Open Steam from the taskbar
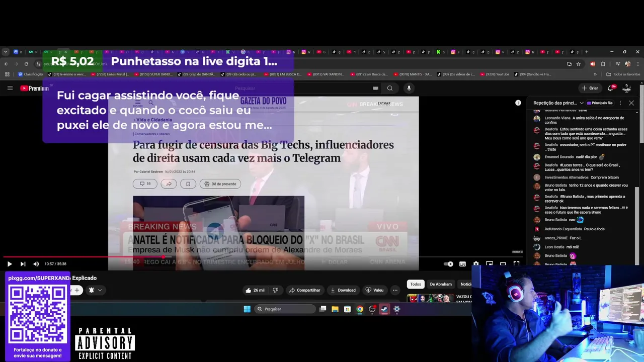The image size is (644, 362). tap(384, 309)
